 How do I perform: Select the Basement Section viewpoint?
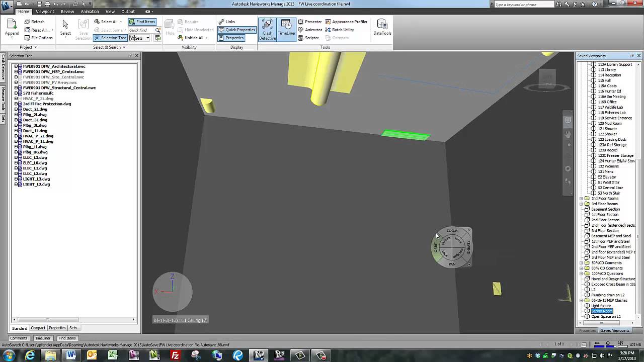(605, 209)
